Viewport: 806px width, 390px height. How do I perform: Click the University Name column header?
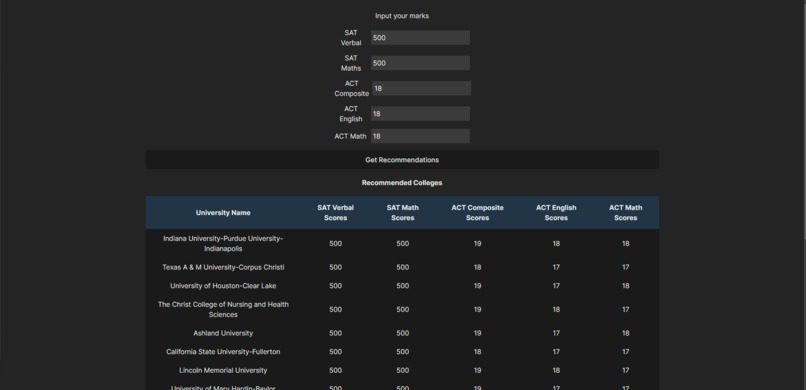pyautogui.click(x=223, y=213)
